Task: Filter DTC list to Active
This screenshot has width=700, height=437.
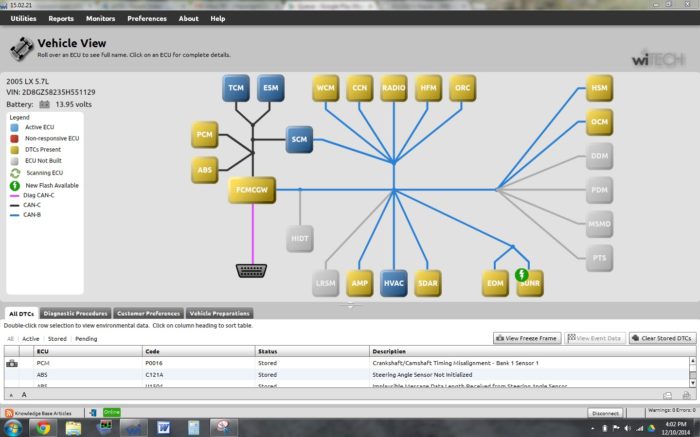Action: click(x=31, y=338)
